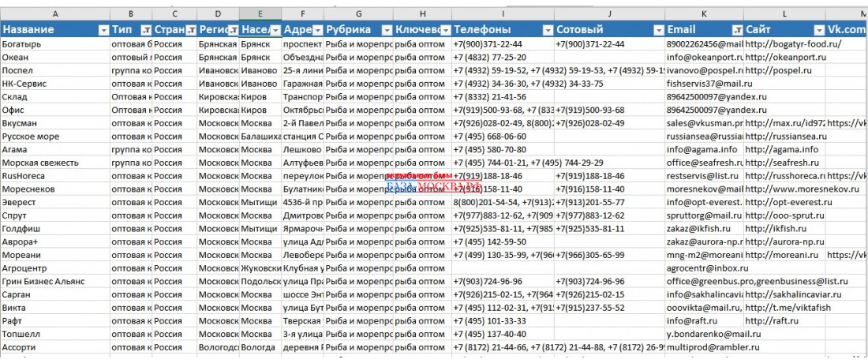Click the agrocentr@inbox.ru email cell

(x=704, y=268)
